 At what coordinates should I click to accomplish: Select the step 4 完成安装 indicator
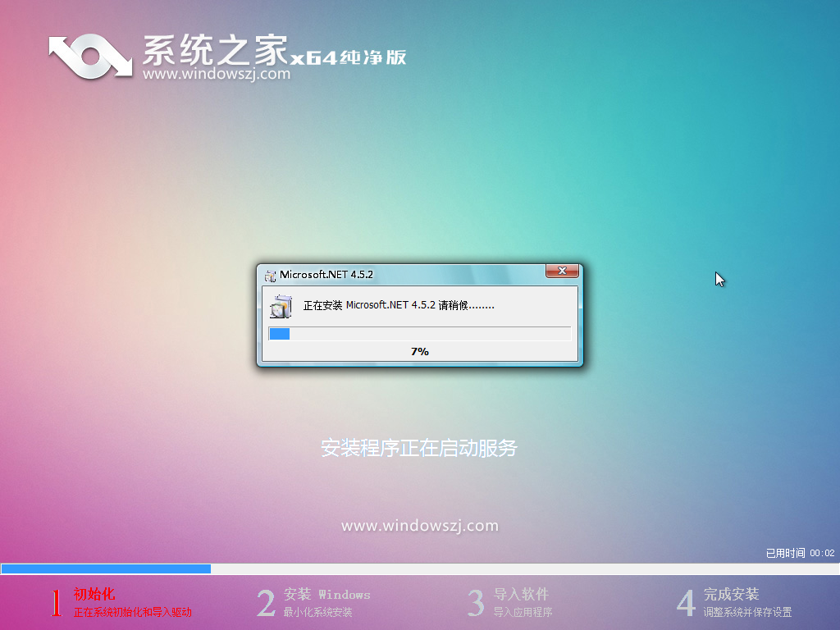click(x=686, y=601)
